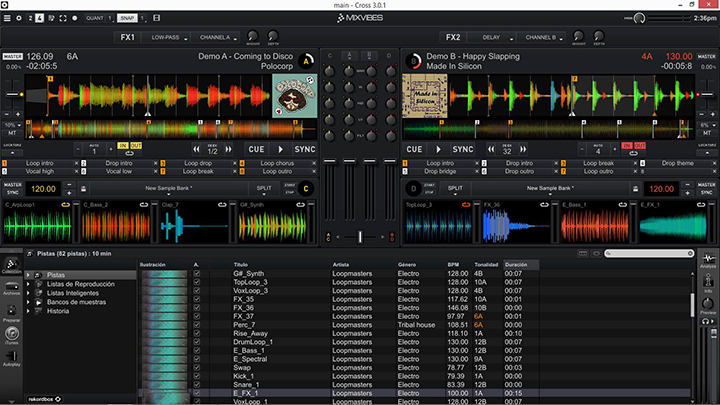Expand the Pistas tree item
This screenshot has height=405, width=720.
[28, 275]
